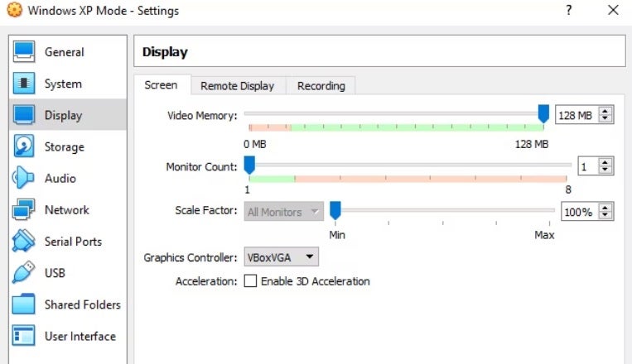632x364 pixels.
Task: Click the Monitor Count label
Action: click(201, 167)
